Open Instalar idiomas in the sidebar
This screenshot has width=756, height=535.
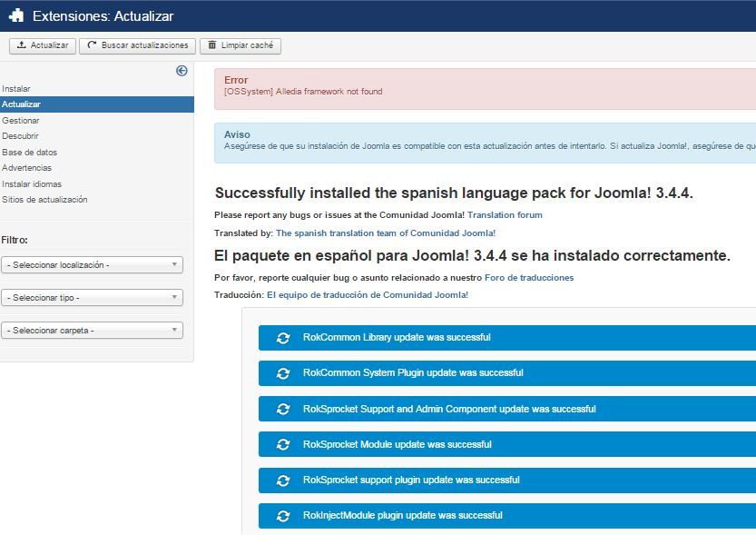click(x=32, y=183)
